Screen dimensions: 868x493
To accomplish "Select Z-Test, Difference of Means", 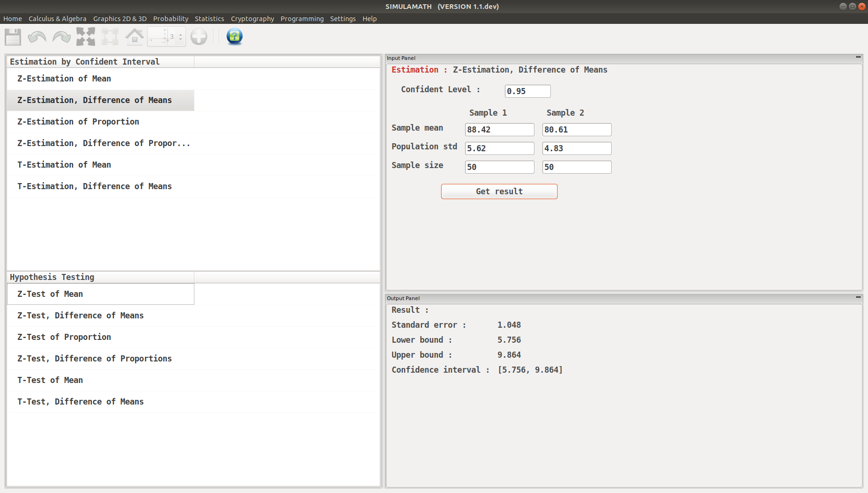I will 101,316.
